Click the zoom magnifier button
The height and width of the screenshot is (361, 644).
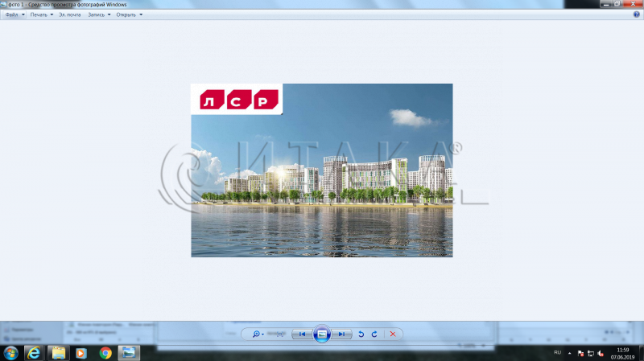coord(256,334)
